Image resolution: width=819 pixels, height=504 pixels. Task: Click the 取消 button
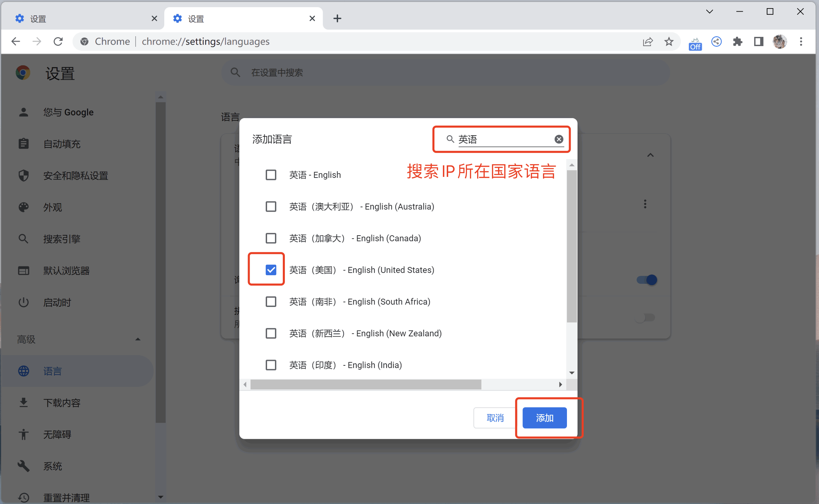pyautogui.click(x=495, y=418)
